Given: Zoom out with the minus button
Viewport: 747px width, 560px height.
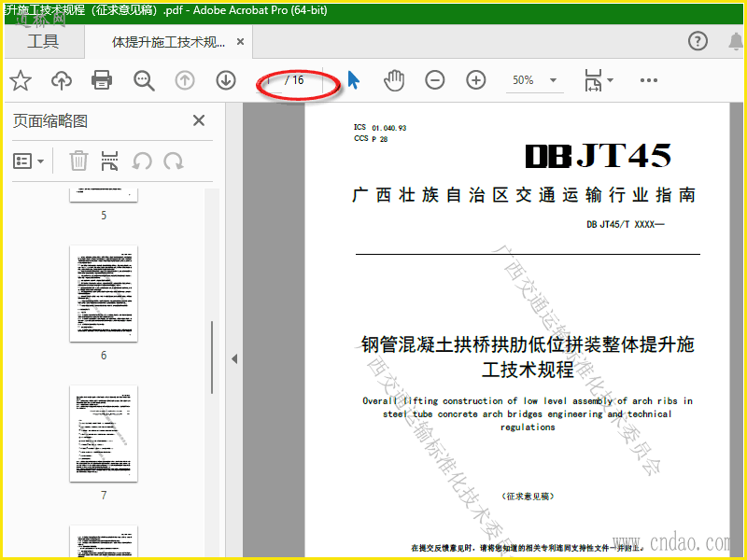Looking at the screenshot, I should click(435, 80).
